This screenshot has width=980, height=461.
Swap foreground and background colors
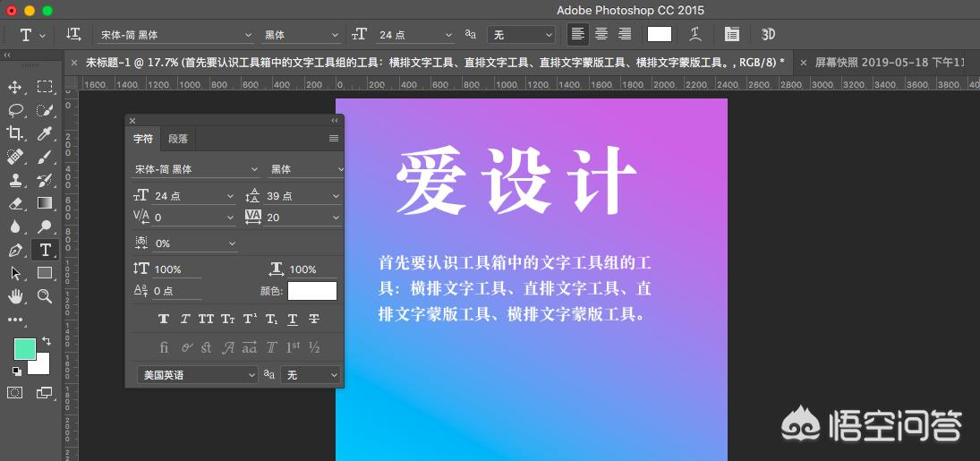pos(47,341)
